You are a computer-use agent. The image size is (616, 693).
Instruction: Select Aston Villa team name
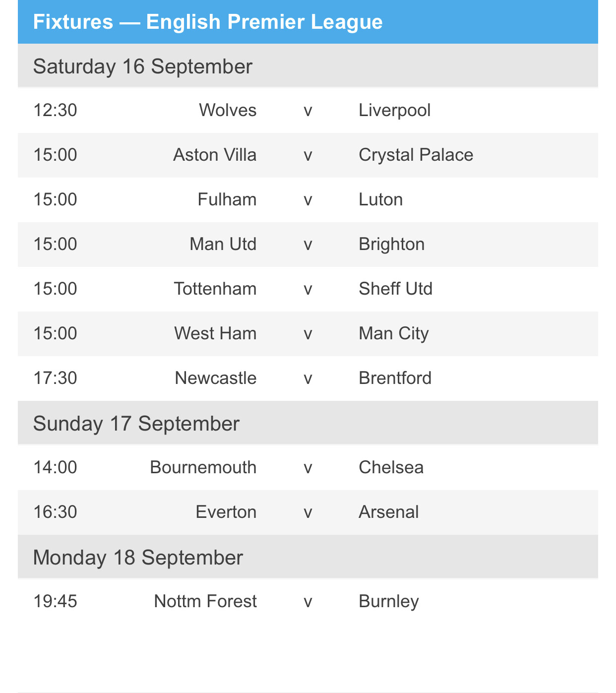215,155
